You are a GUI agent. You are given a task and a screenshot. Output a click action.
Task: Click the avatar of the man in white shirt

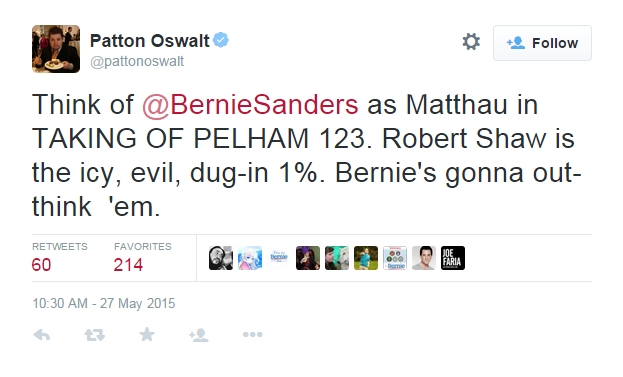[424, 258]
